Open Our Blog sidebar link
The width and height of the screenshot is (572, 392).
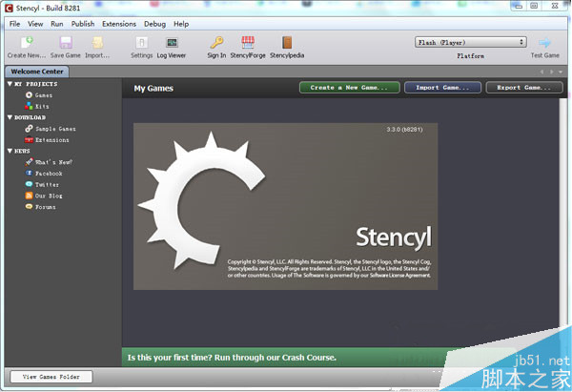pyautogui.click(x=44, y=196)
